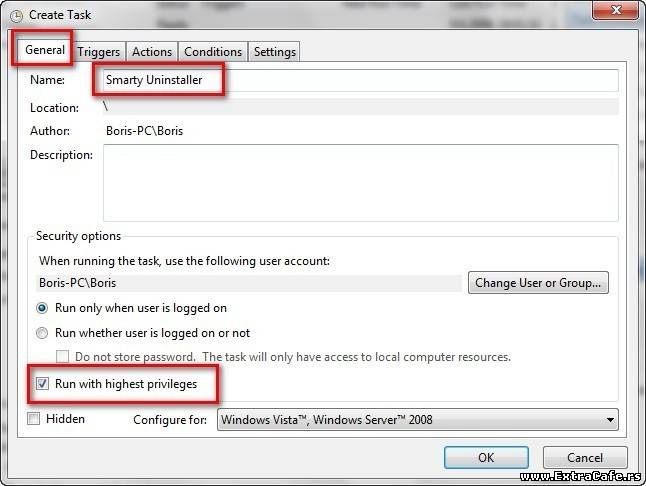
Task: Open the Settings tab
Action: point(274,52)
